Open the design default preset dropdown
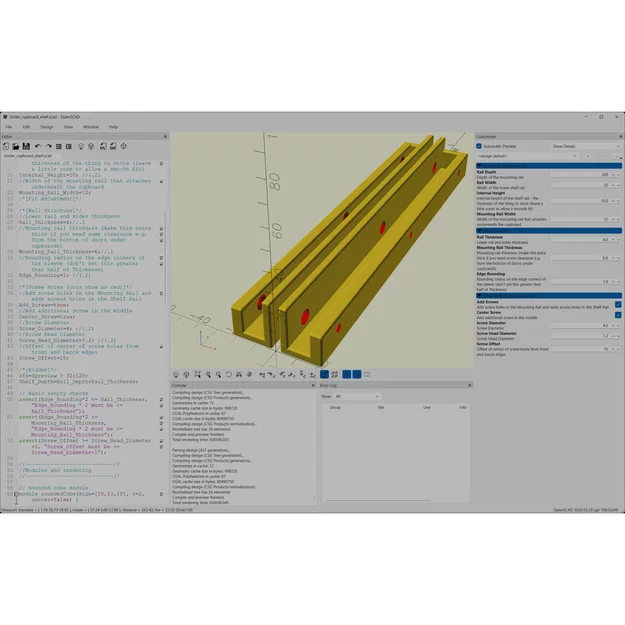 click(527, 156)
